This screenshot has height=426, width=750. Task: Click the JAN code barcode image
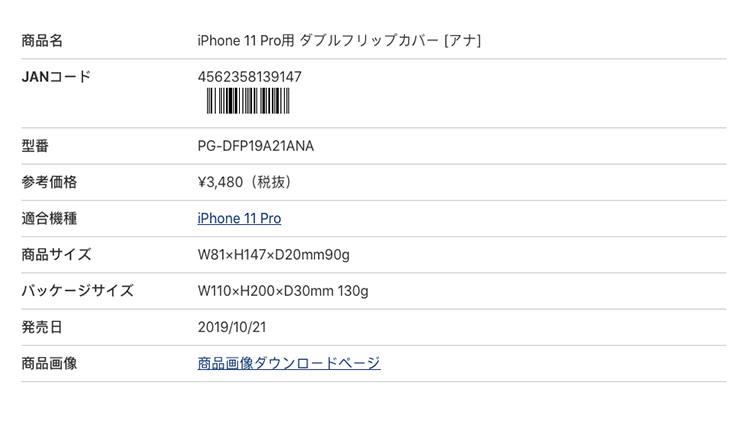(248, 101)
